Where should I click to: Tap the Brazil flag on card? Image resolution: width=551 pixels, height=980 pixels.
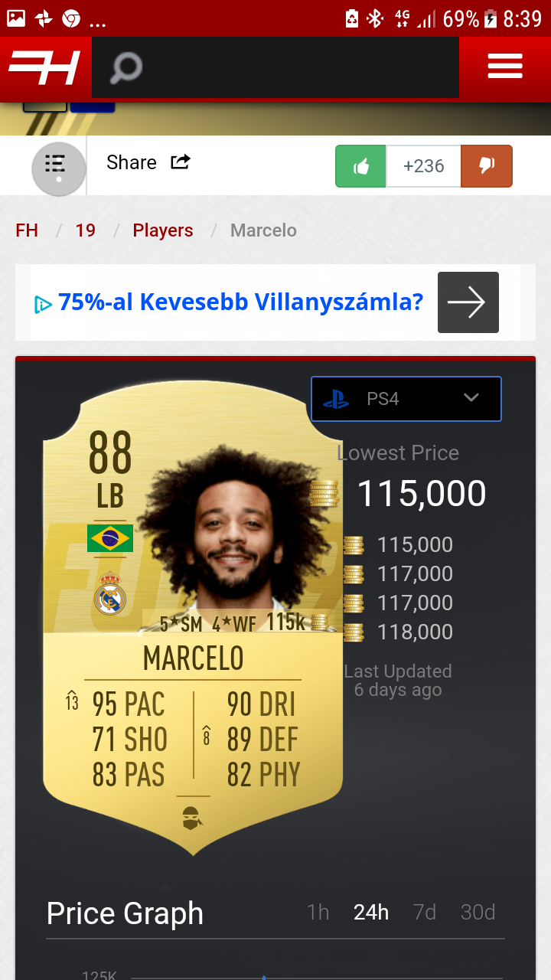[x=110, y=538]
